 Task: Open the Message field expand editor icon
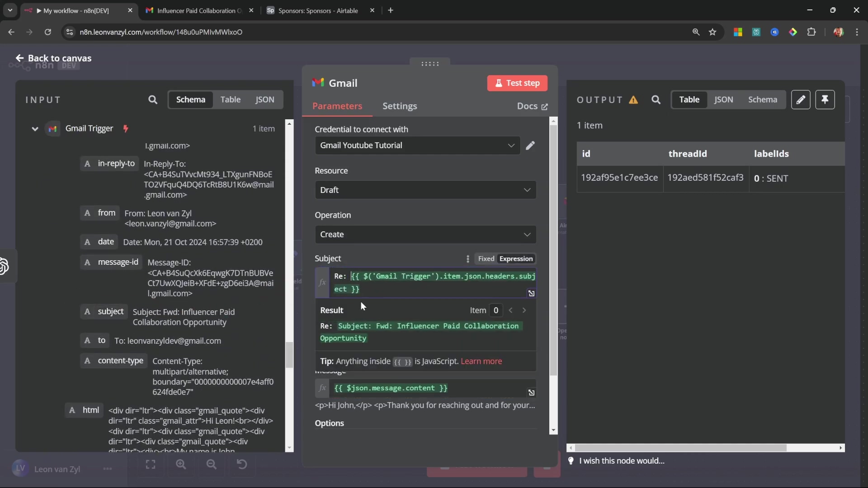pos(532,393)
